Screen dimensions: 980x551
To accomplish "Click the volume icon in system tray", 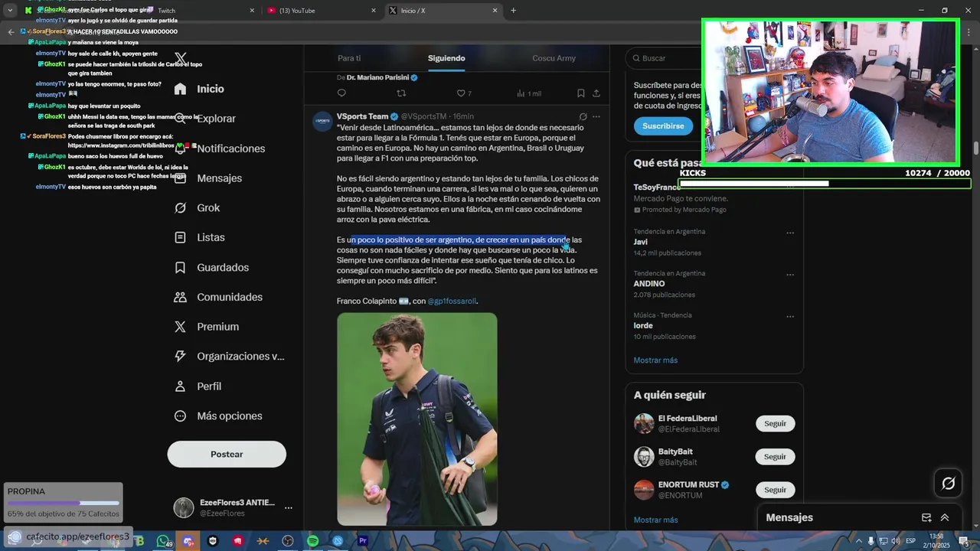I will pyautogui.click(x=895, y=541).
